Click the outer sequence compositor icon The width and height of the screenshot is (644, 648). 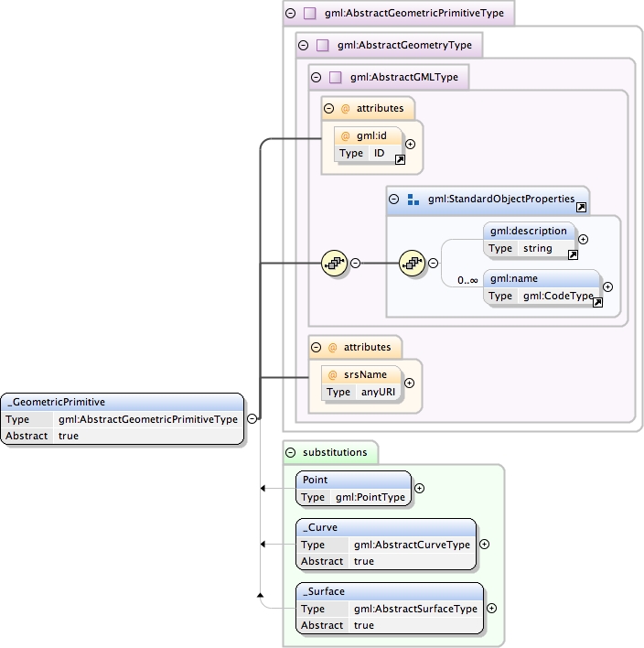(334, 263)
